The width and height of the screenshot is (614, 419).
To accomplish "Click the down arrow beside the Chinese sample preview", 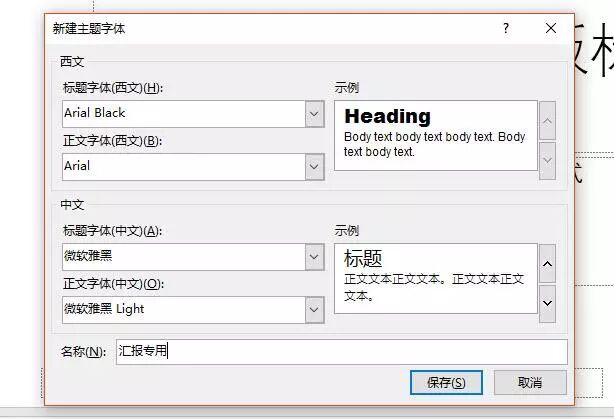I will coord(547,303).
